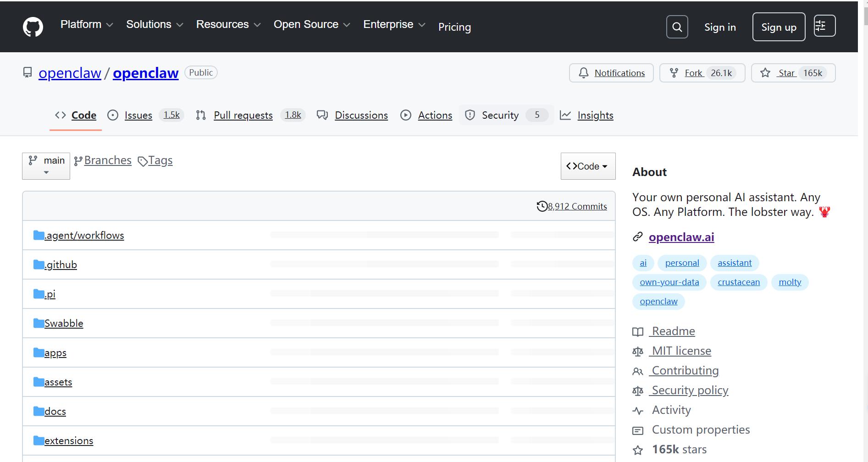Expand the Solutions dropdown
This screenshot has height=462, width=868.
point(155,25)
